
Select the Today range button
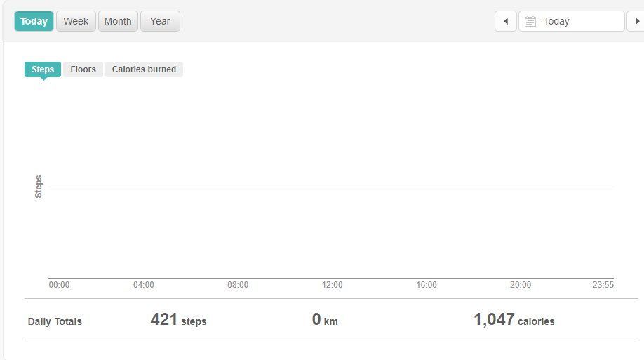(34, 21)
